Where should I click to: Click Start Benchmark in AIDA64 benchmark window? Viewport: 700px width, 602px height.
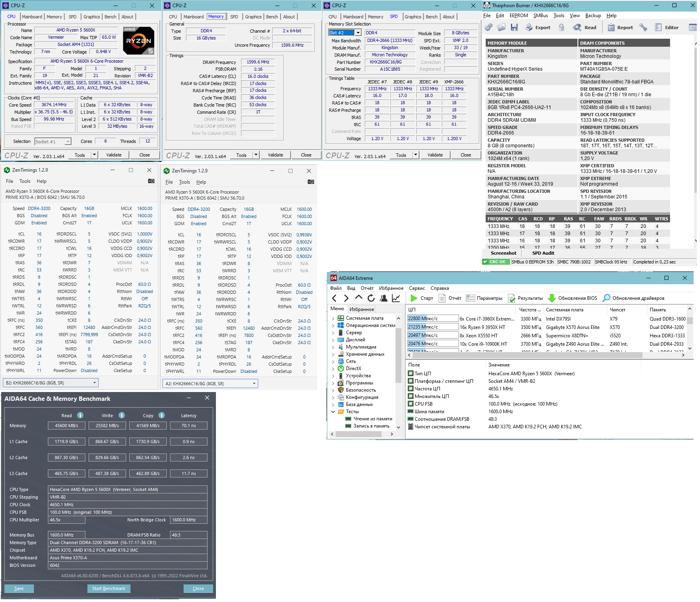[109, 588]
